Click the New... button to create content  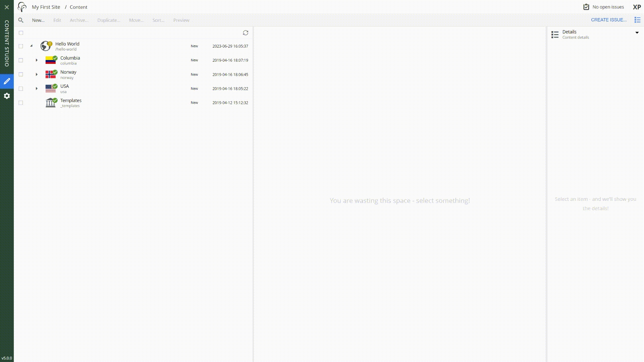(x=38, y=20)
